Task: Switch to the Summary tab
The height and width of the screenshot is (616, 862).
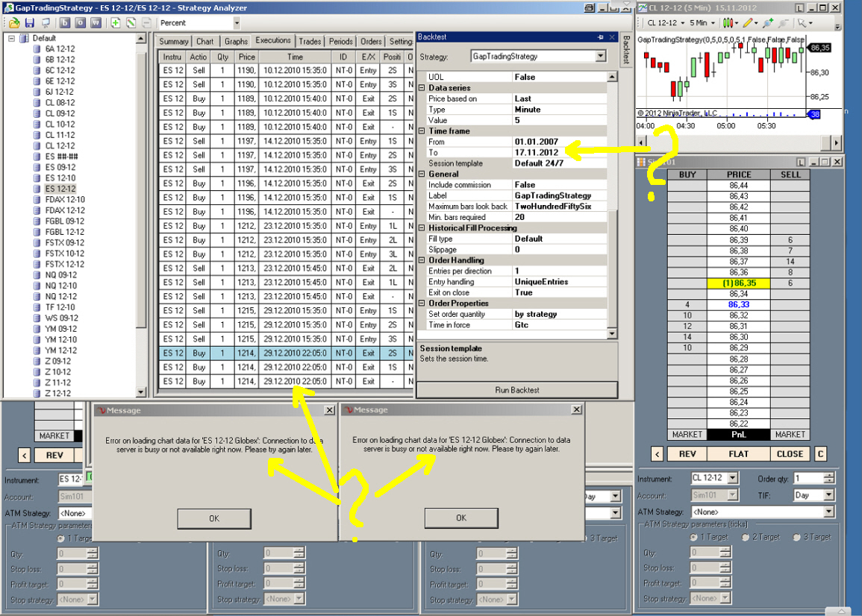Action: 174,41
